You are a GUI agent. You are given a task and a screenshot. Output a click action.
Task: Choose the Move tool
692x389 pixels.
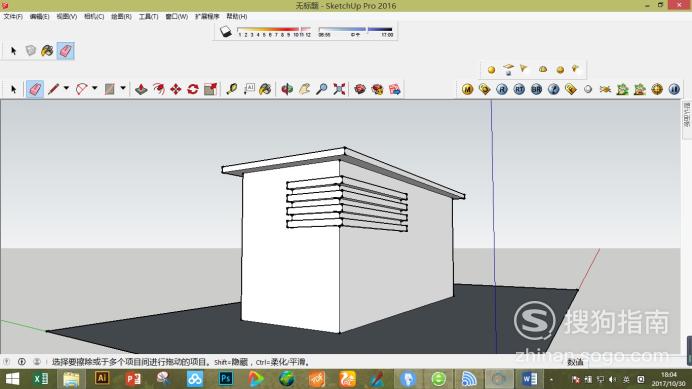(176, 89)
